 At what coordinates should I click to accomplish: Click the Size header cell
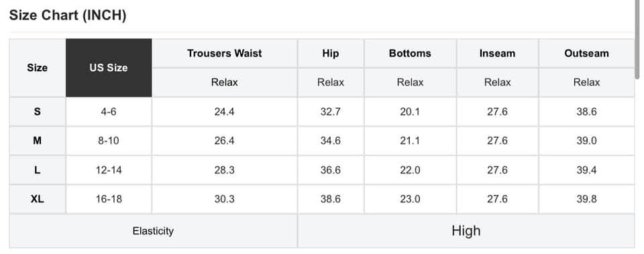point(38,68)
